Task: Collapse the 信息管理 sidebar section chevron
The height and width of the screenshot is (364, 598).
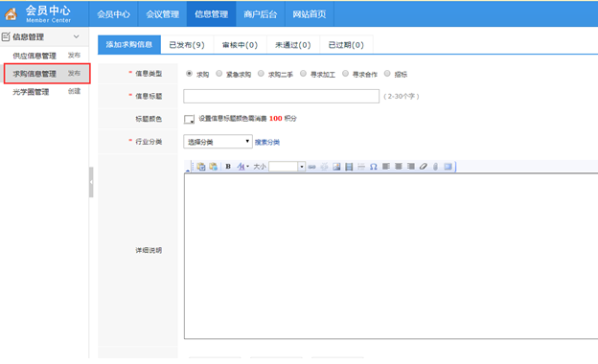Action: pyautogui.click(x=77, y=36)
